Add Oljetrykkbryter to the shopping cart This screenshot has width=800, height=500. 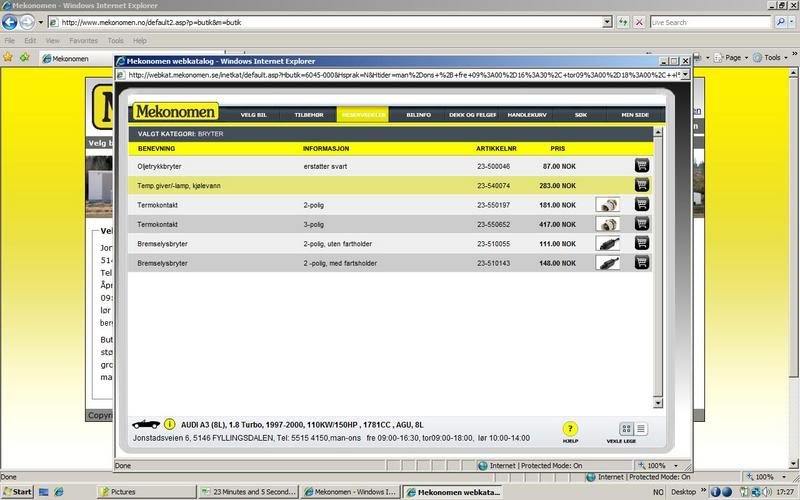[641, 165]
